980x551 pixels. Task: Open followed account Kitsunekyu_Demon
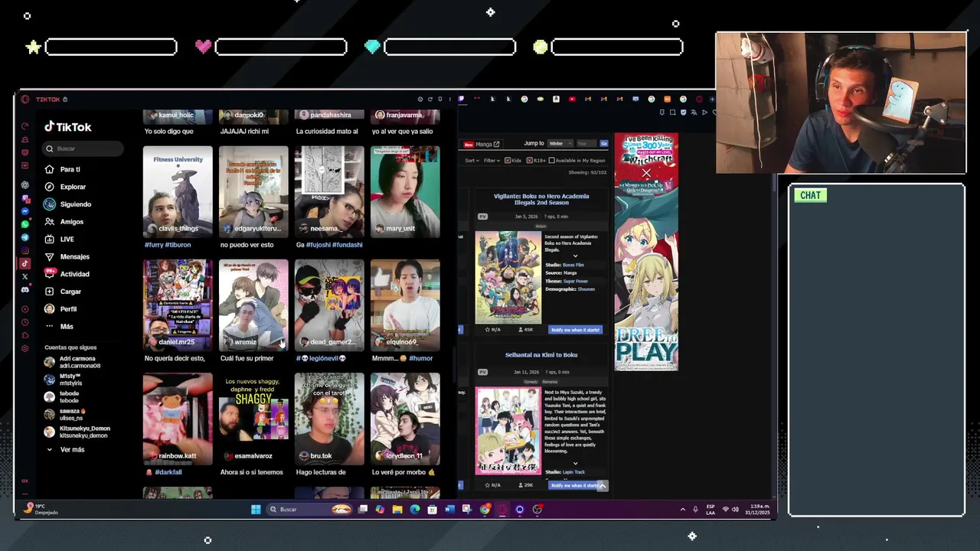click(77, 432)
